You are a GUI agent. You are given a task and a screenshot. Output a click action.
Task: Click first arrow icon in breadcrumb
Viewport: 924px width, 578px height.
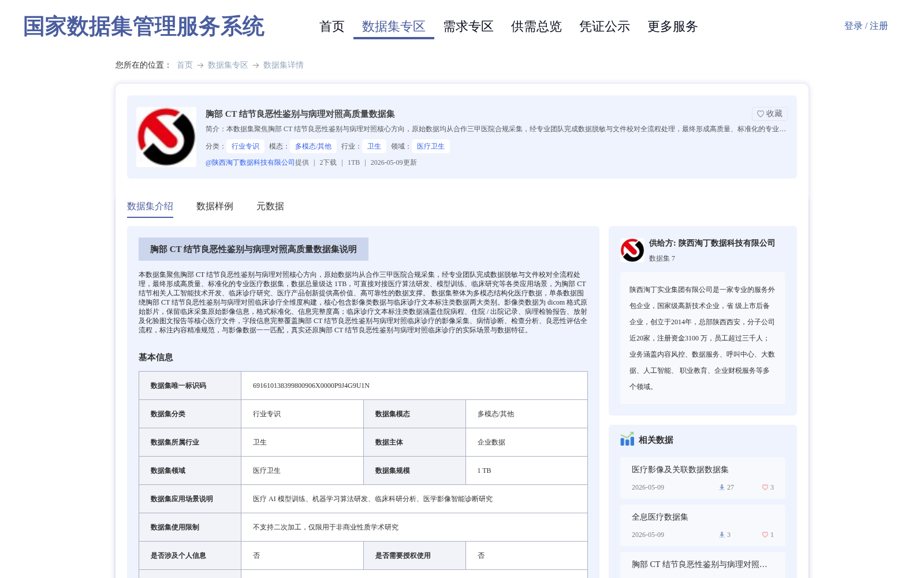pos(200,65)
